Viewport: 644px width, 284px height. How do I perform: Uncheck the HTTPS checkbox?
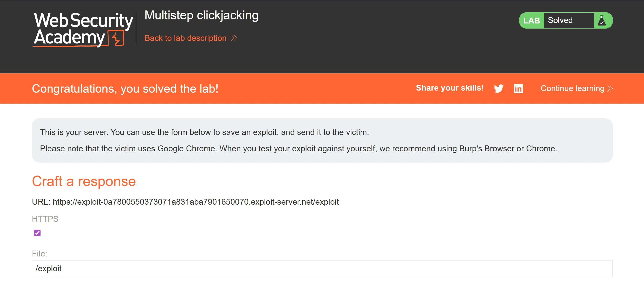tap(37, 233)
